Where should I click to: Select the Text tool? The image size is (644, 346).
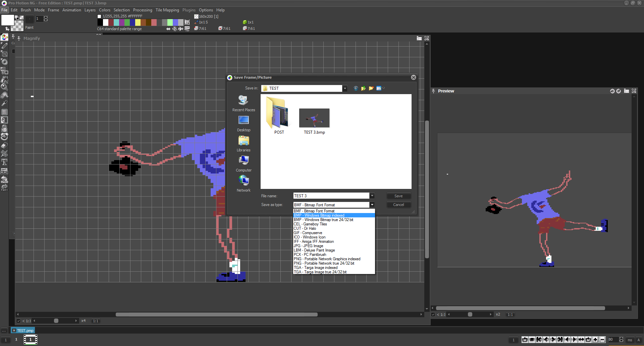(4, 162)
